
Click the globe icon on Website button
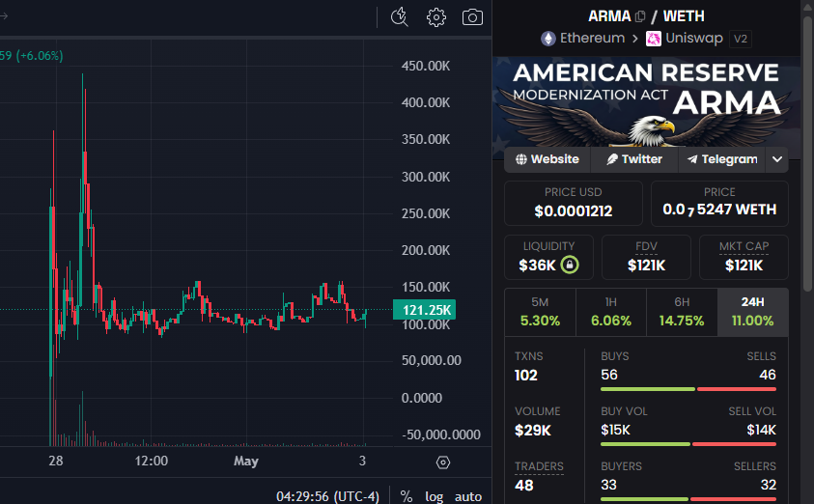tap(521, 159)
